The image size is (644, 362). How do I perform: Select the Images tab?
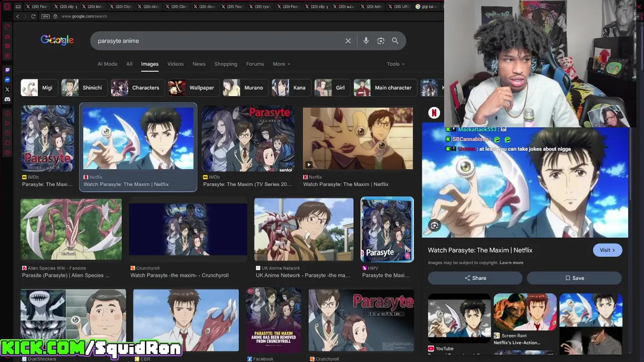pos(149,64)
